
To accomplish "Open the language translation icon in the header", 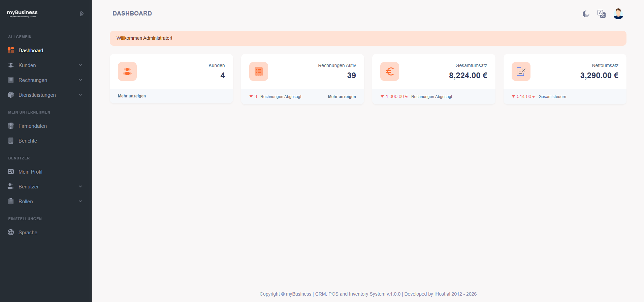I will click(602, 14).
